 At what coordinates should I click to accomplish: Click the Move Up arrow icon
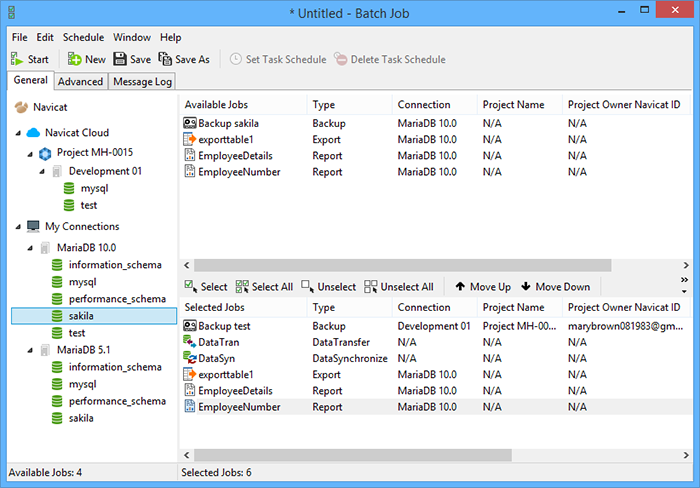[x=460, y=286]
